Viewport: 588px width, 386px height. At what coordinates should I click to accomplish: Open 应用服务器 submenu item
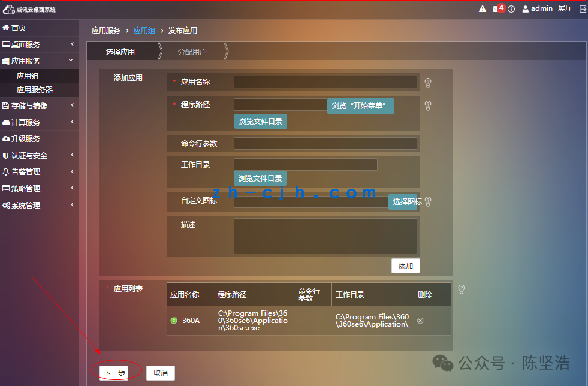(x=40, y=90)
